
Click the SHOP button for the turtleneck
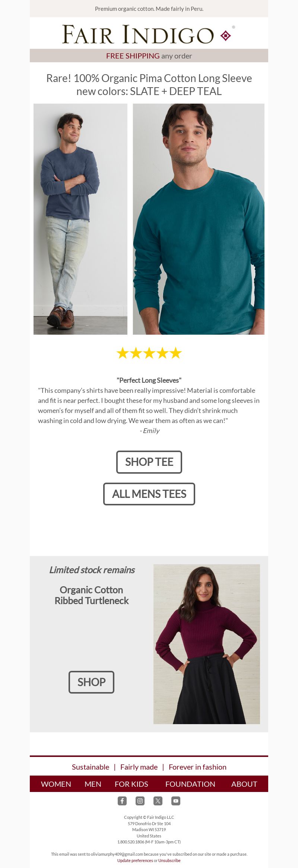(91, 682)
